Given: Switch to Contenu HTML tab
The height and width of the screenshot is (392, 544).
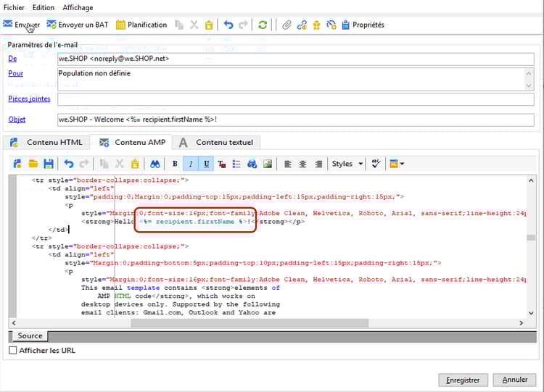Looking at the screenshot, I should (46, 143).
